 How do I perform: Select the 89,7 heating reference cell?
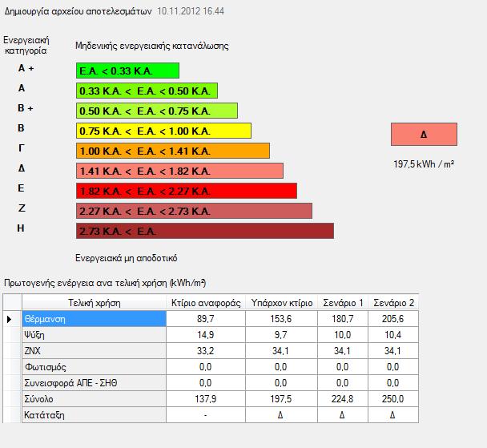click(206, 319)
